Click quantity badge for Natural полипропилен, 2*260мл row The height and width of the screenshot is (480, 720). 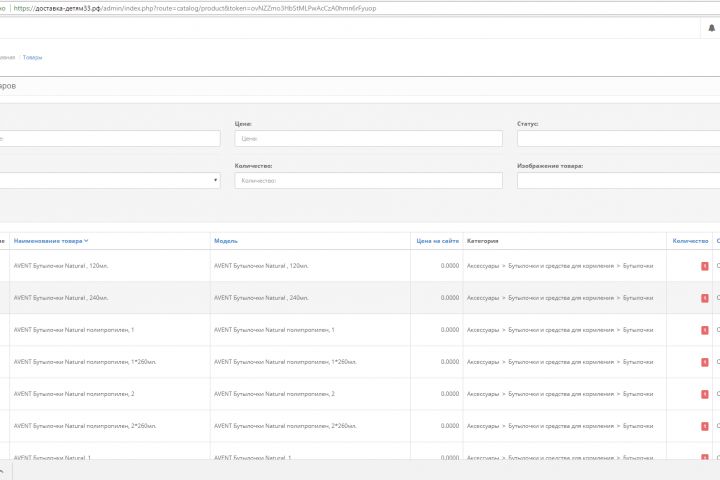coord(705,426)
